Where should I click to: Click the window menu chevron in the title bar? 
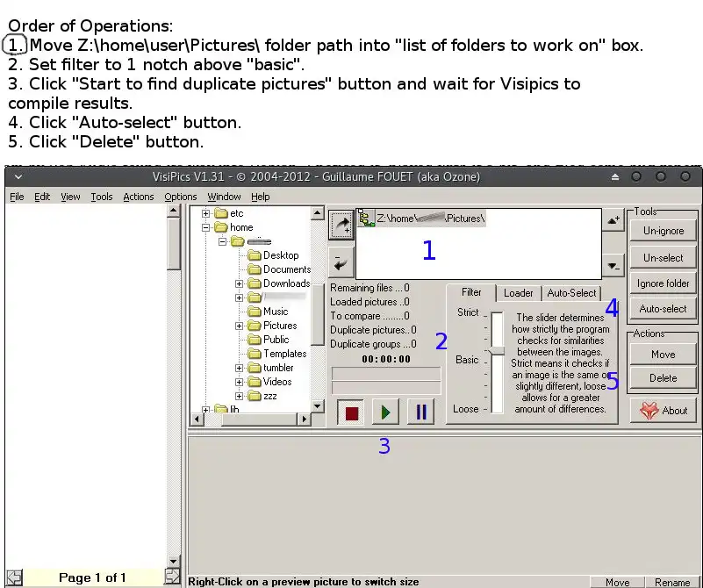click(18, 177)
